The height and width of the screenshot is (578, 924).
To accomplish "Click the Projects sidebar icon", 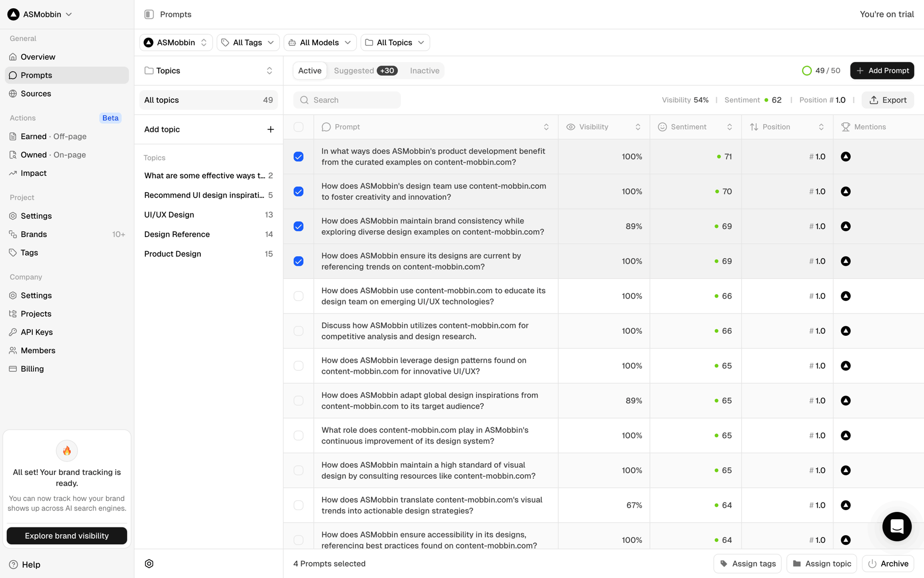I will point(13,314).
